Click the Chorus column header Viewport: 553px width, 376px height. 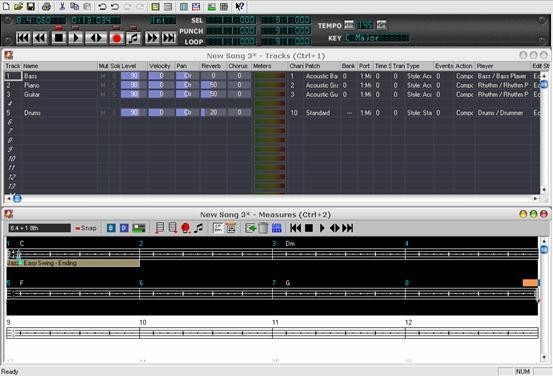[238, 66]
